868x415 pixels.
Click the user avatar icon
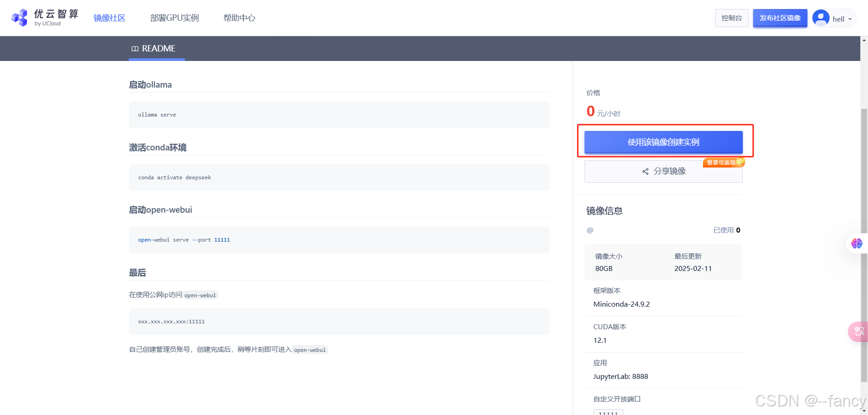tap(821, 18)
